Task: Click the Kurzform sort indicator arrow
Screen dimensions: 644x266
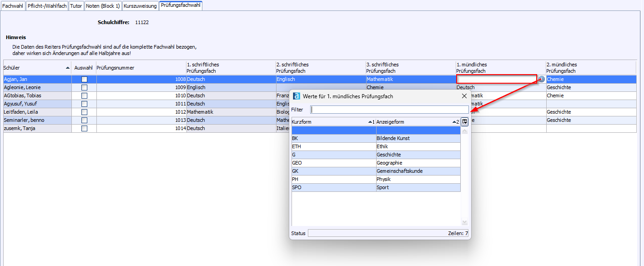Action: click(x=370, y=122)
